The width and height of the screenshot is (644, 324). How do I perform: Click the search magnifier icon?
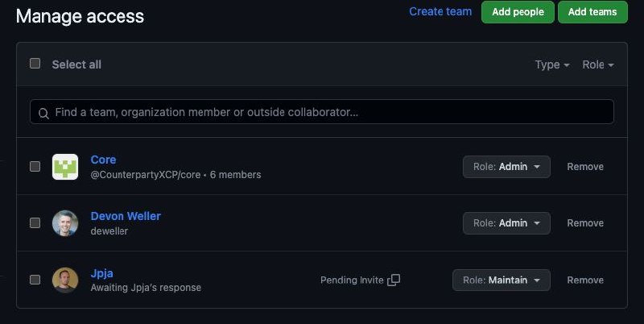pyautogui.click(x=43, y=113)
